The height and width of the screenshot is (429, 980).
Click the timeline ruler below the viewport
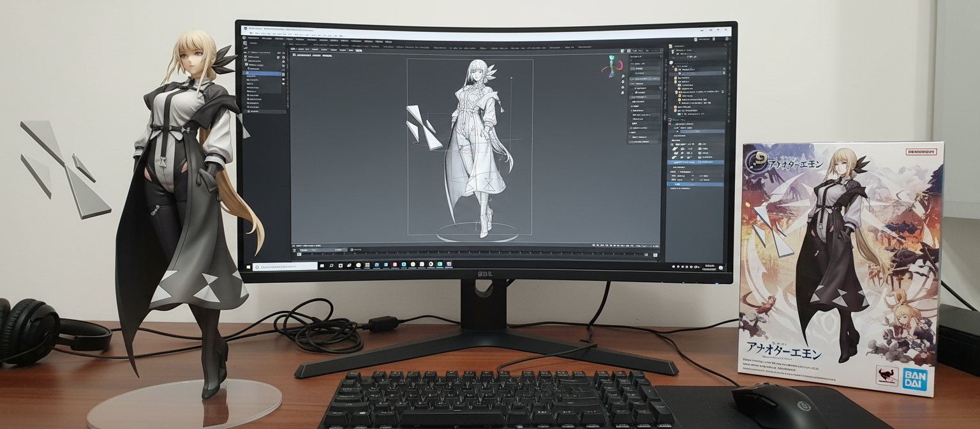click(479, 253)
